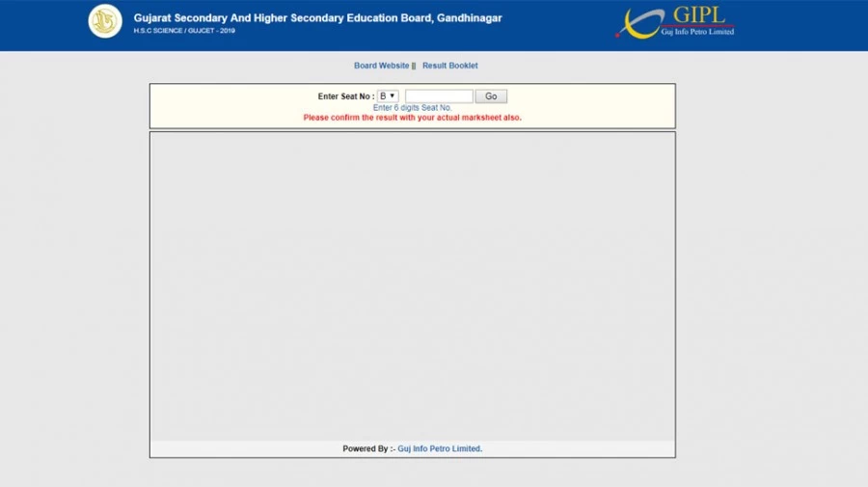Open the Board Website link
This screenshot has width=868, height=487.
[381, 66]
